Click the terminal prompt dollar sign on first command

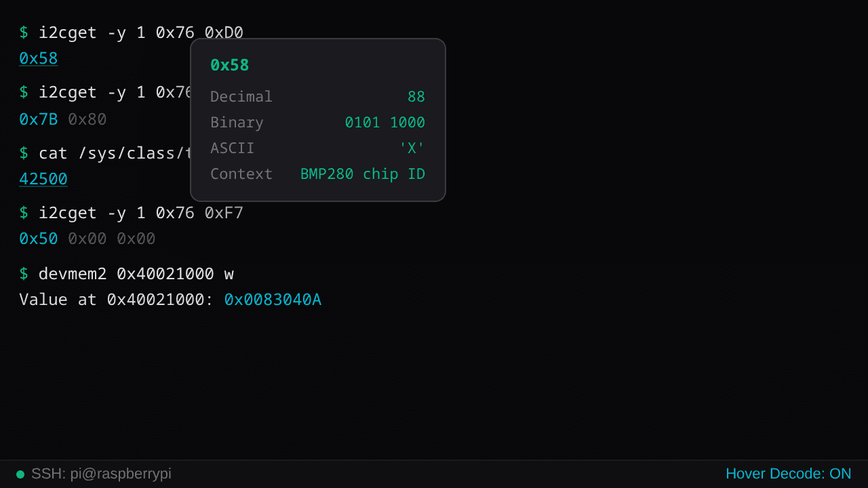pyautogui.click(x=24, y=32)
